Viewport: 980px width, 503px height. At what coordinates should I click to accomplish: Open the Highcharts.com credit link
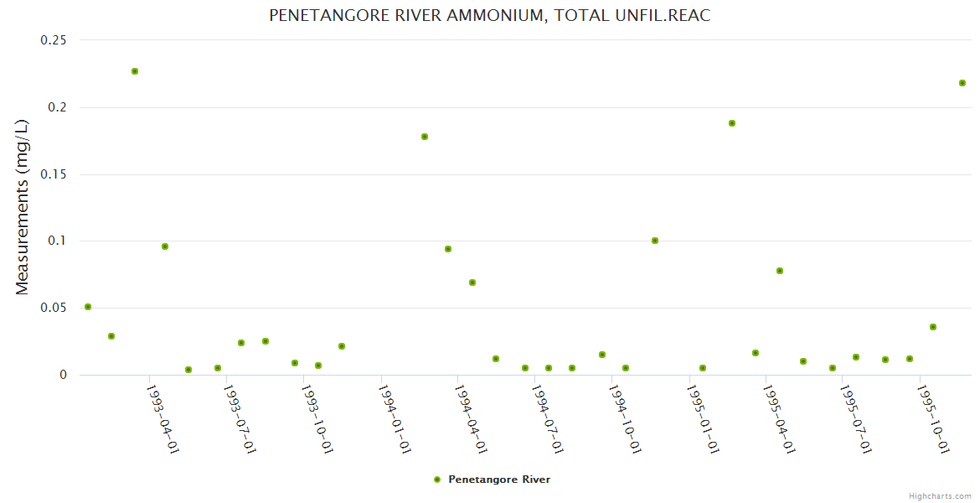(x=940, y=495)
